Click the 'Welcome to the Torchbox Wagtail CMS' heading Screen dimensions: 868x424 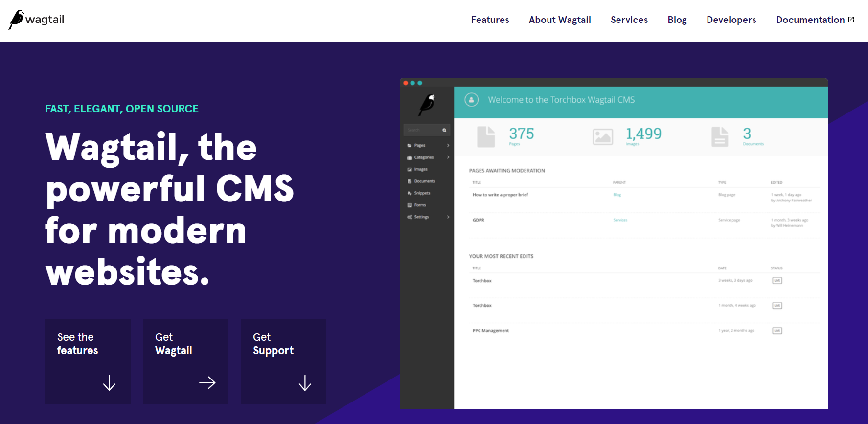click(561, 100)
